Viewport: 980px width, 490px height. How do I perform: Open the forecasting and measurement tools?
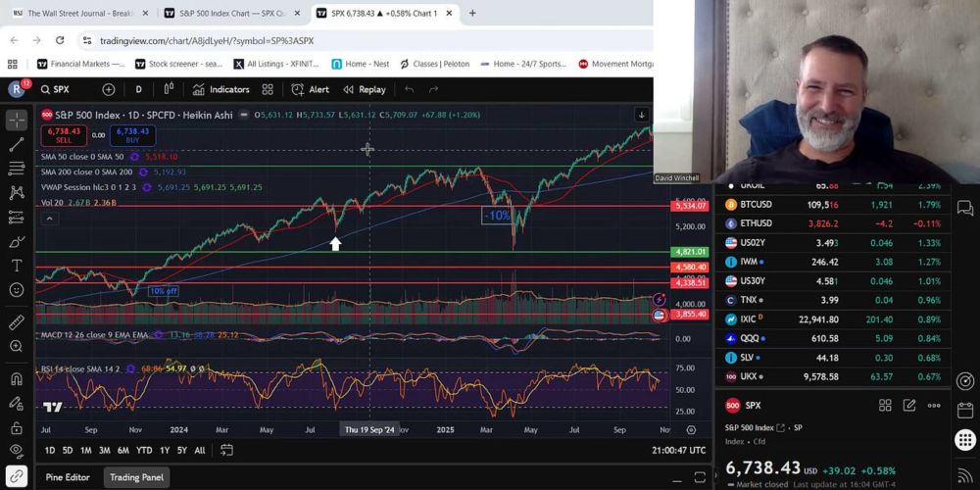[x=17, y=218]
